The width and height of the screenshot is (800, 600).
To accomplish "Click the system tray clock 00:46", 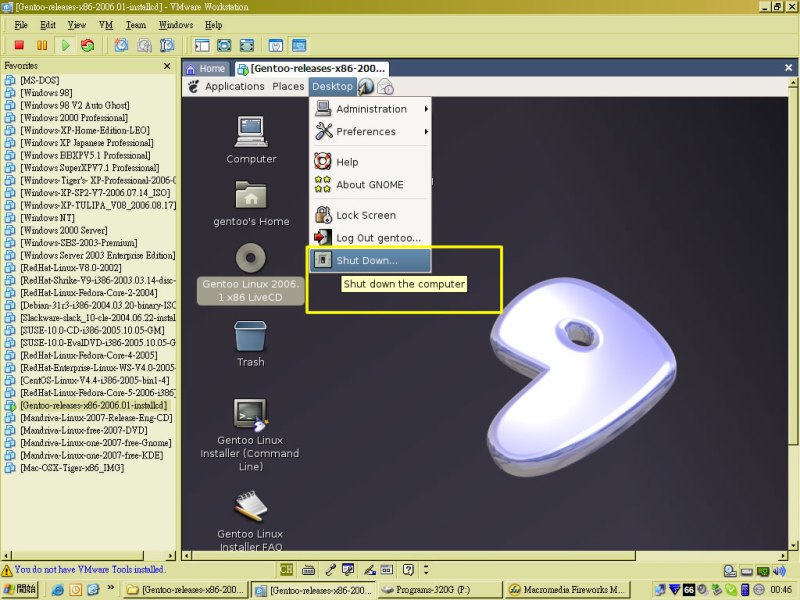I will pos(781,590).
